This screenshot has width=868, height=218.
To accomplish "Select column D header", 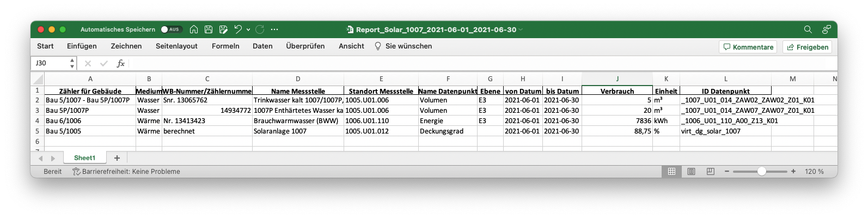I will click(x=298, y=79).
